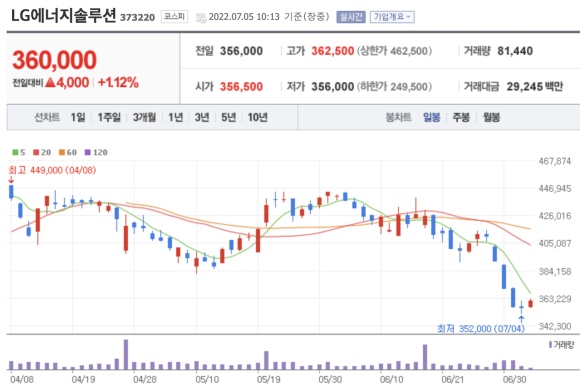Click the 거래대금 value 29,245 백만
580x391 pixels.
pos(535,87)
